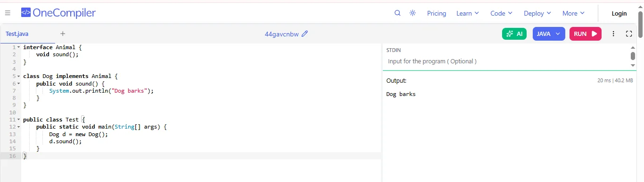The height and width of the screenshot is (182, 644).
Task: Collapse the code fold at line 6
Action: point(18,83)
